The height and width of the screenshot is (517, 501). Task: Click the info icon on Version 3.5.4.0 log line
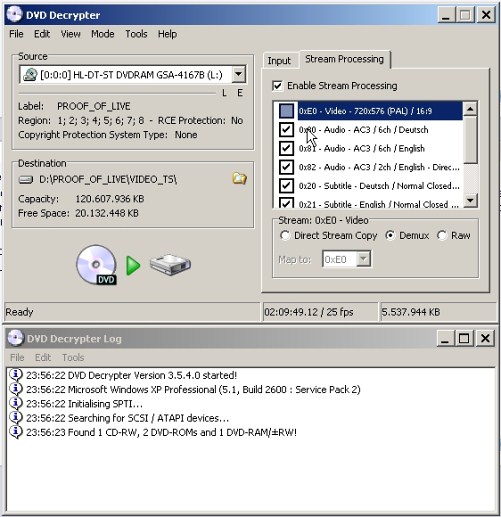pos(15,375)
